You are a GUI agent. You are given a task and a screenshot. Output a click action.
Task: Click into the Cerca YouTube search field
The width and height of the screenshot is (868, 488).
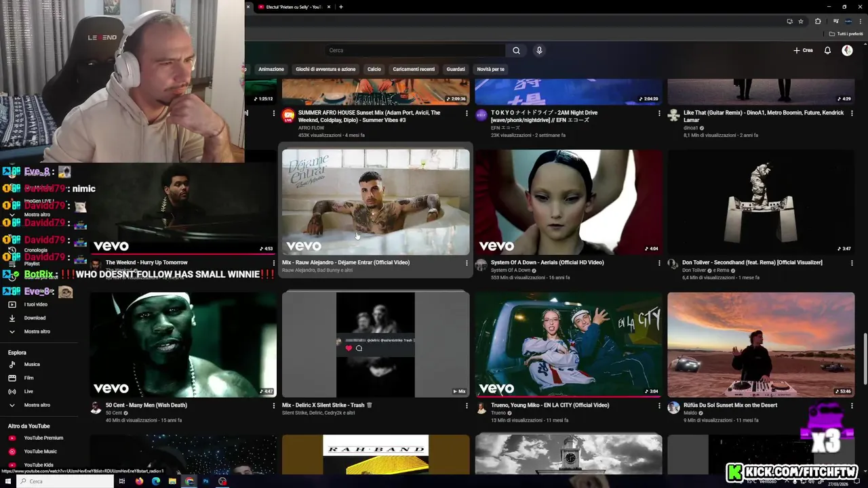pyautogui.click(x=415, y=50)
